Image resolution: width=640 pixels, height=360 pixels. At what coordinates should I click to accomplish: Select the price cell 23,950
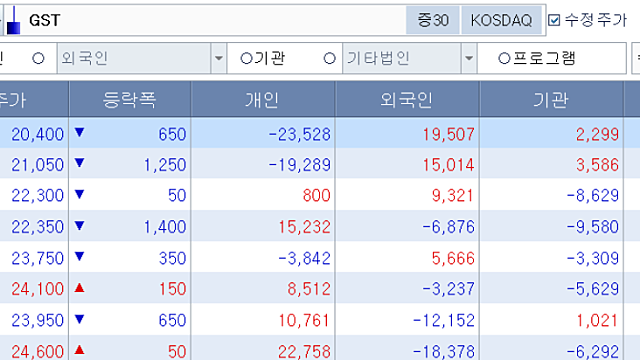click(x=38, y=320)
